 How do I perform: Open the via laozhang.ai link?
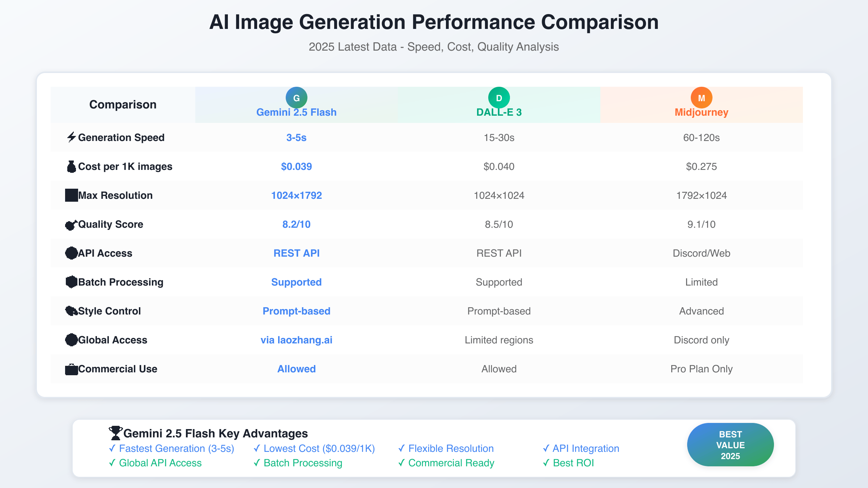coord(297,340)
